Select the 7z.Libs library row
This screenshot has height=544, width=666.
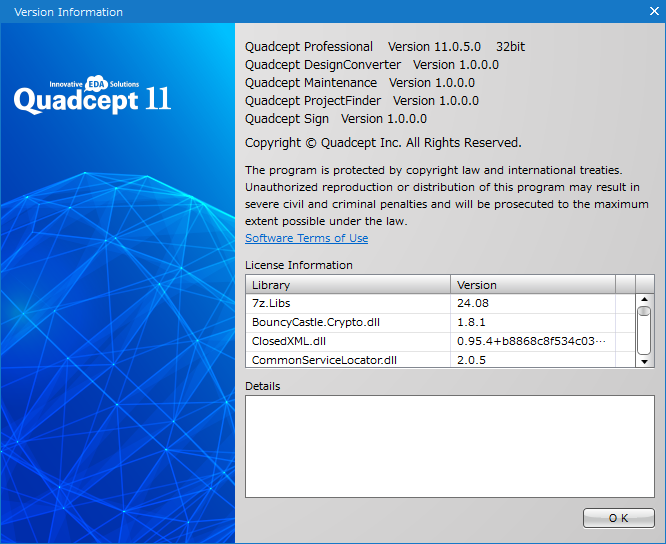click(347, 303)
